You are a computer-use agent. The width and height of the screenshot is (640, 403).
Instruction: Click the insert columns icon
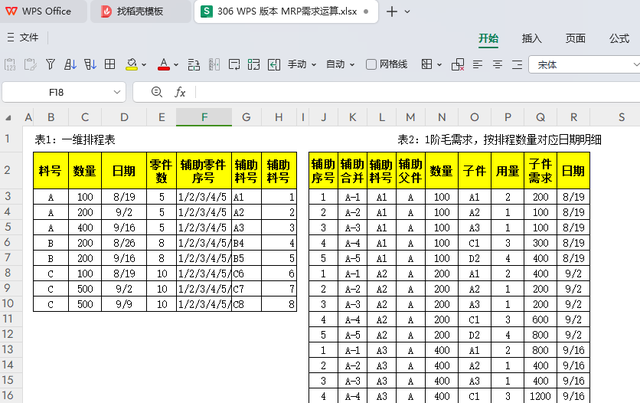pyautogui.click(x=214, y=65)
